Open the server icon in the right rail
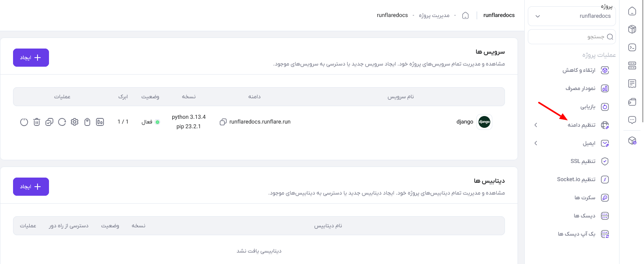The image size is (644, 264). pos(632,66)
